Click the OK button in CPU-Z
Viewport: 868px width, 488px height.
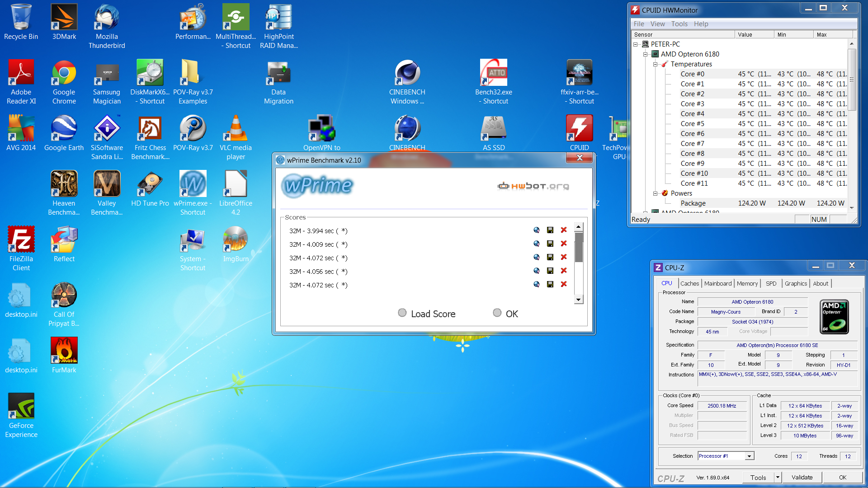[x=843, y=477]
